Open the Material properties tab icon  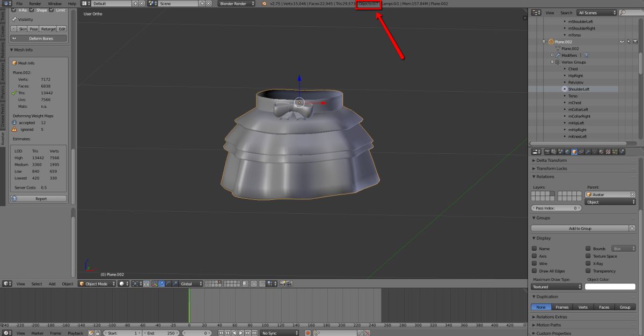click(602, 152)
